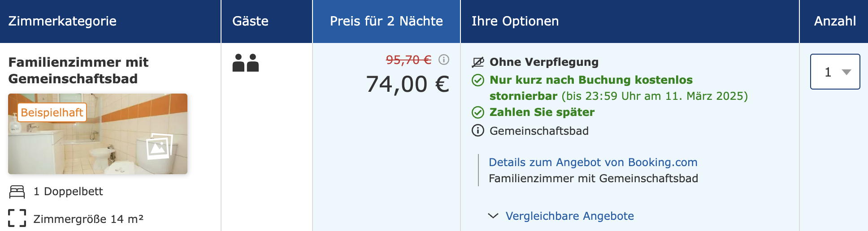The width and height of the screenshot is (868, 231).
Task: Click the photo gallery icon on room image
Action: tap(160, 146)
